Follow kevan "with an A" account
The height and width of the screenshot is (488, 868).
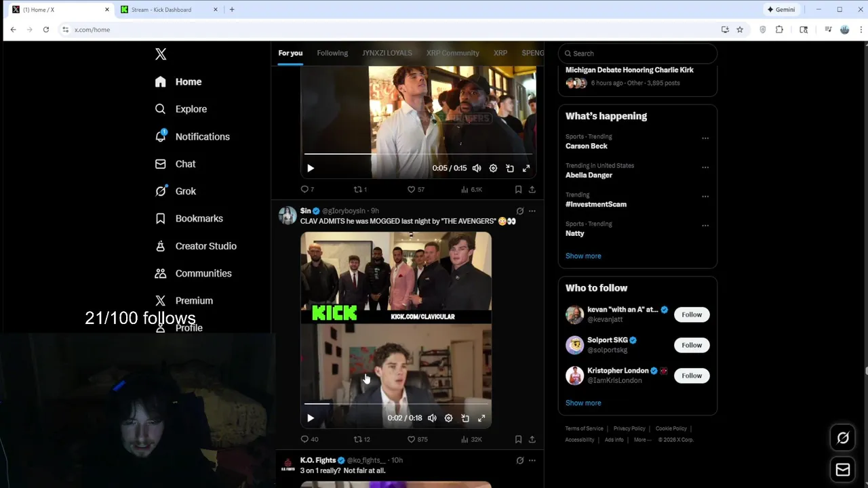pyautogui.click(x=692, y=314)
